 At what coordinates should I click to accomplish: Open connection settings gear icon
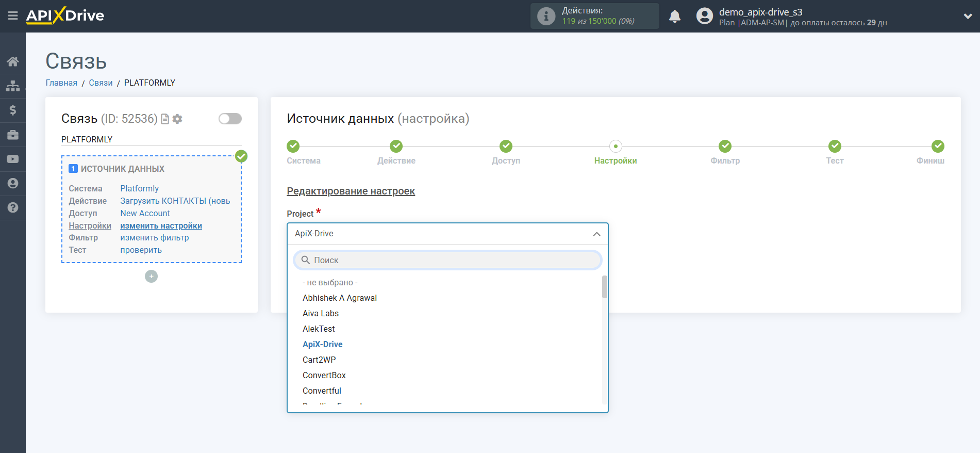click(177, 119)
